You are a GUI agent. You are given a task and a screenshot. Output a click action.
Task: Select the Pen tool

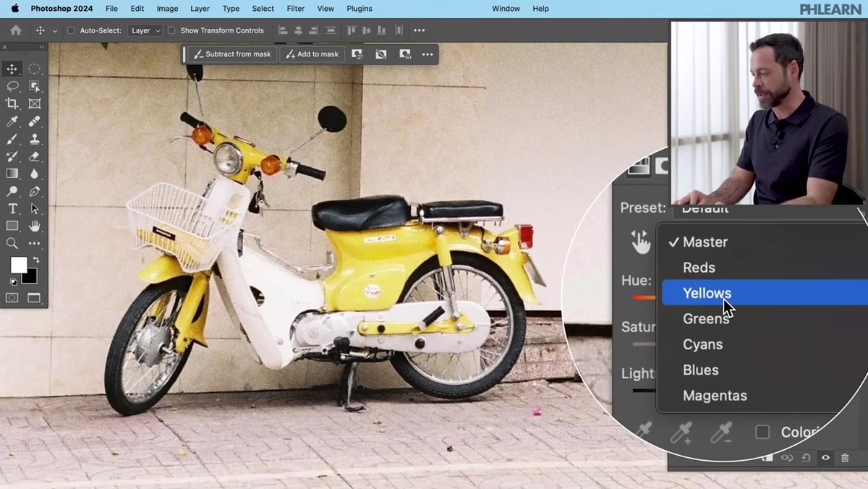pos(34,192)
